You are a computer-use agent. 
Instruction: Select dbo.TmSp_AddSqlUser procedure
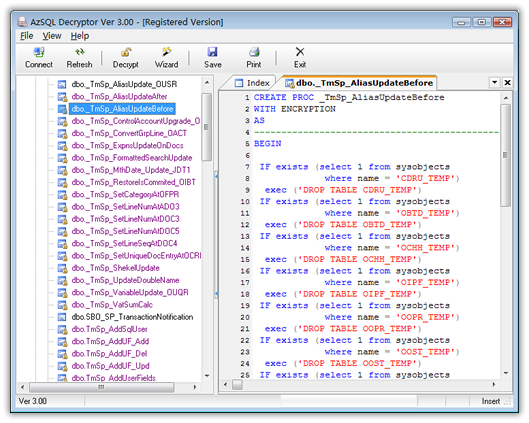point(109,329)
